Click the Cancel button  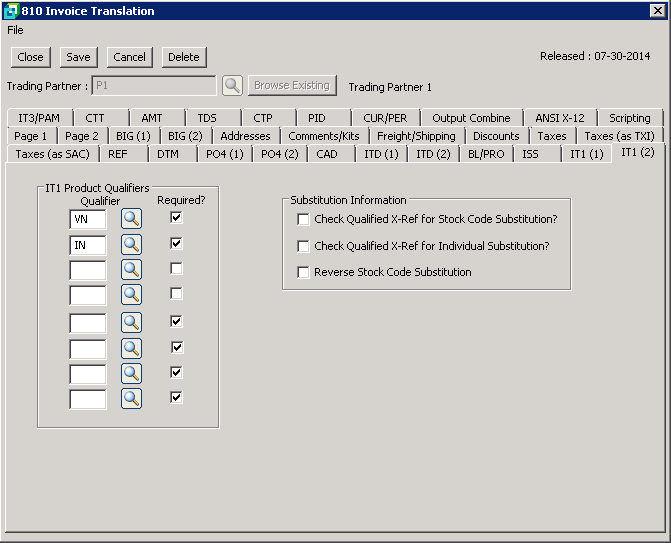(129, 57)
